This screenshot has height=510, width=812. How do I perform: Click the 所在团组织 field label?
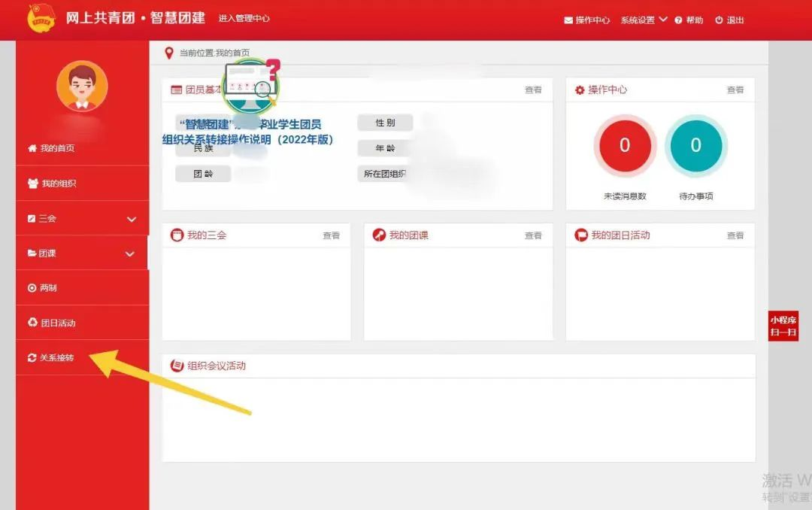(384, 174)
